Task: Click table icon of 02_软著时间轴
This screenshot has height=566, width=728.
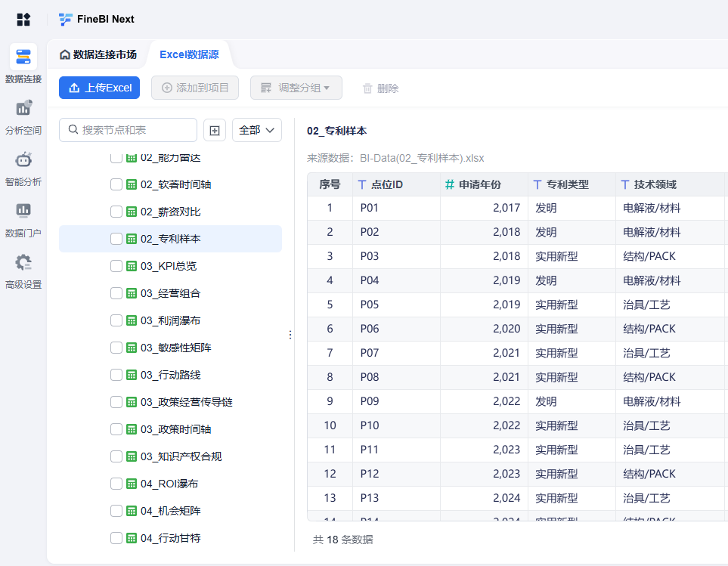Action: click(x=132, y=184)
